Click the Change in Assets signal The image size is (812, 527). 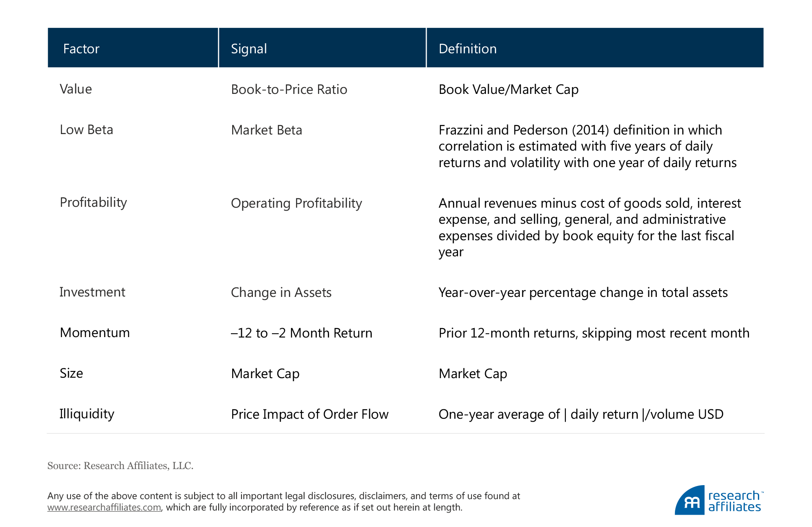[281, 293]
